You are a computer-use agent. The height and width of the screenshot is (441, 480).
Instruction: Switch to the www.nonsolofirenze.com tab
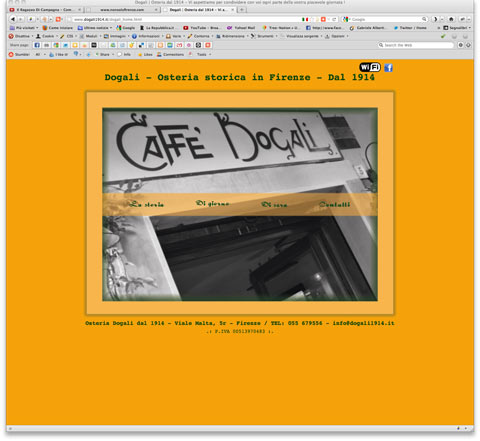[122, 10]
